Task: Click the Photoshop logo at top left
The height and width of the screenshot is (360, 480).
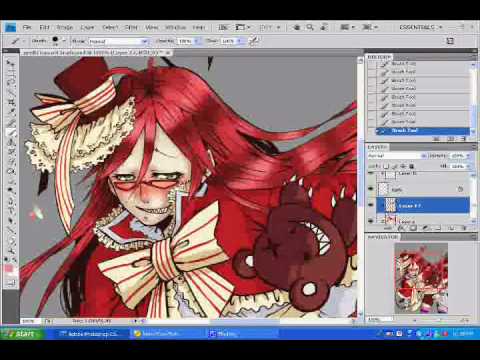Action: [x=10, y=27]
